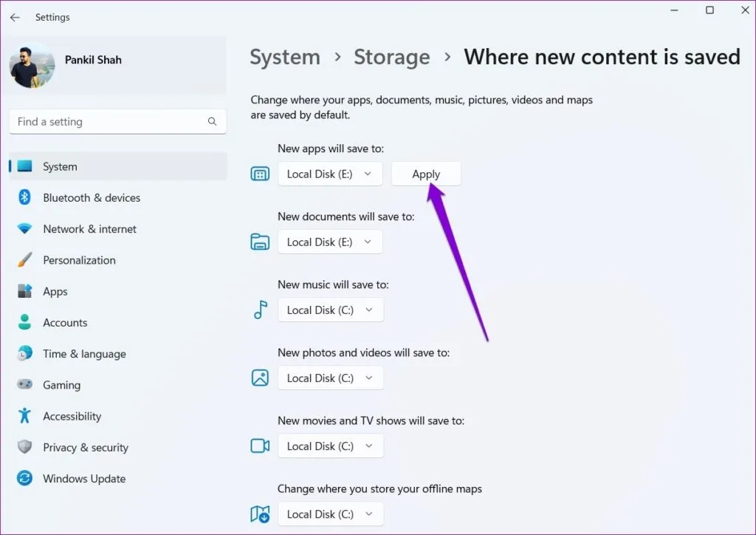Click the back arrow in Settings header

click(x=15, y=17)
